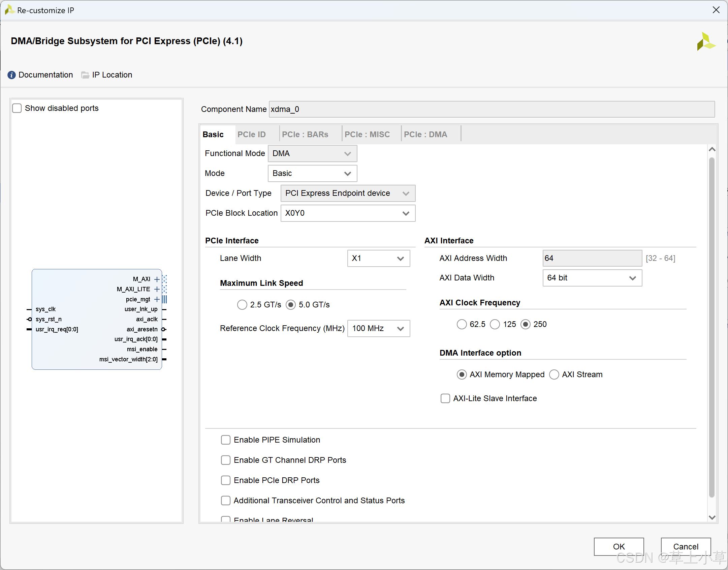Click the Cancel button
The image size is (728, 570).
pos(686,546)
